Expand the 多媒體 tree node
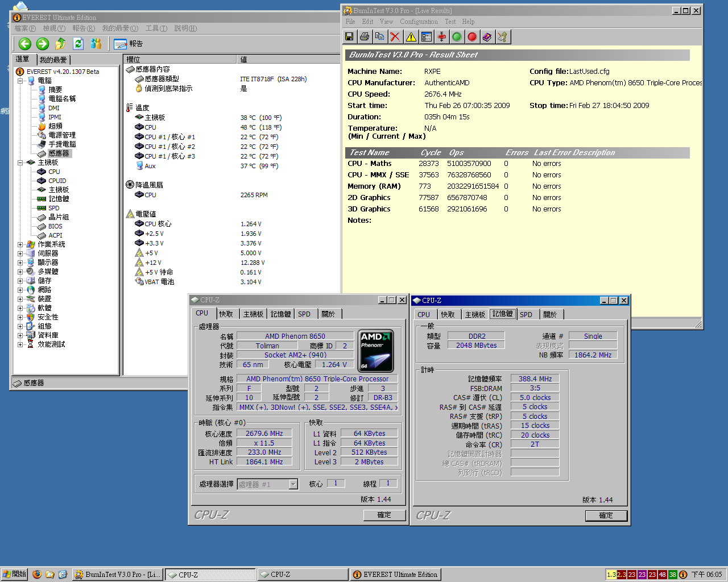This screenshot has width=728, height=582. point(20,272)
